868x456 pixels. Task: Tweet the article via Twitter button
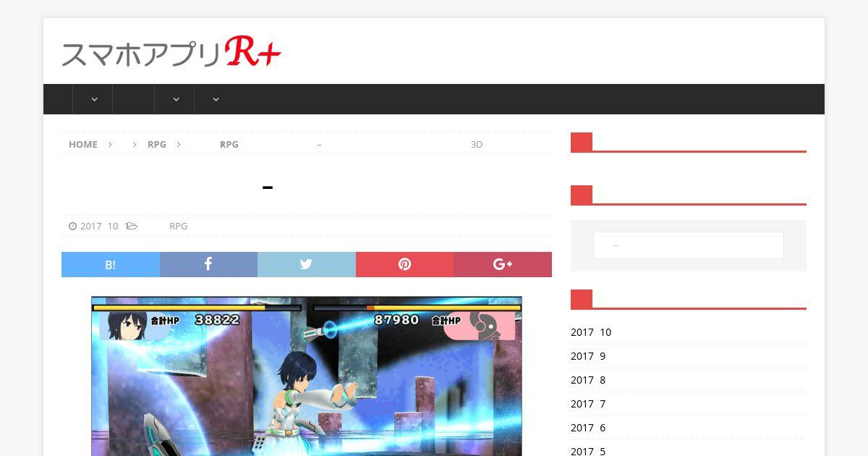[x=307, y=265]
